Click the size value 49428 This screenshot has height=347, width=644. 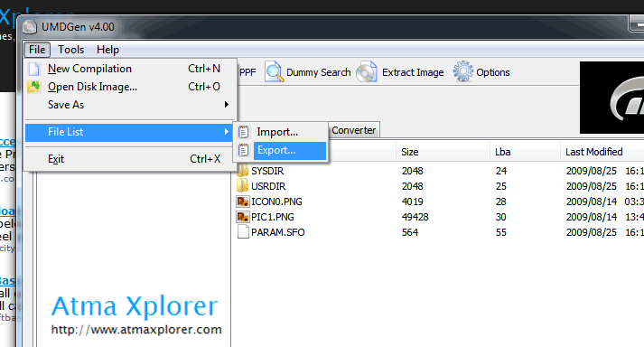click(415, 217)
